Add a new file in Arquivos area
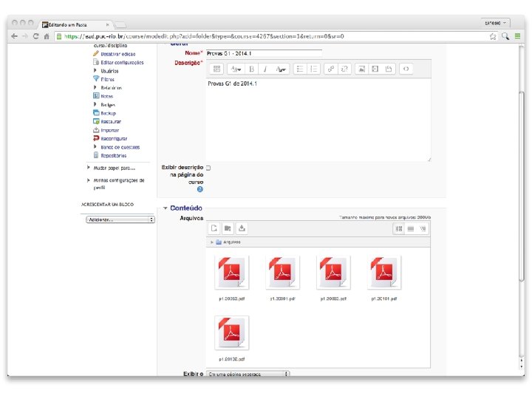 tap(214, 228)
